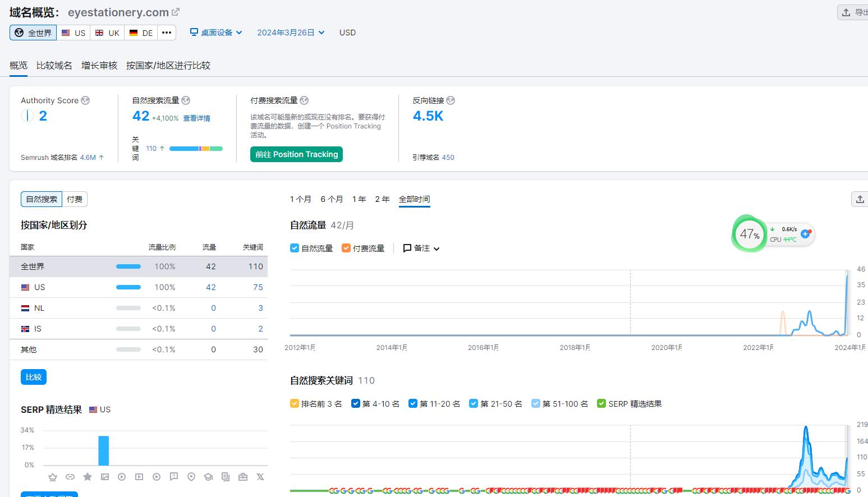Click the blue 比较 button
Viewport: 868px width, 497px height.
point(34,377)
